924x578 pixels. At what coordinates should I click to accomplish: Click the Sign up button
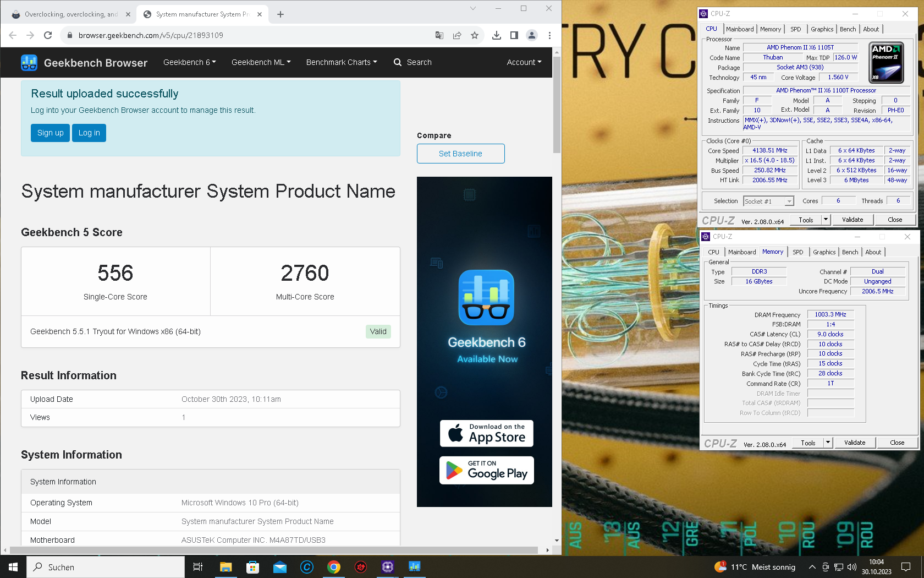point(51,133)
